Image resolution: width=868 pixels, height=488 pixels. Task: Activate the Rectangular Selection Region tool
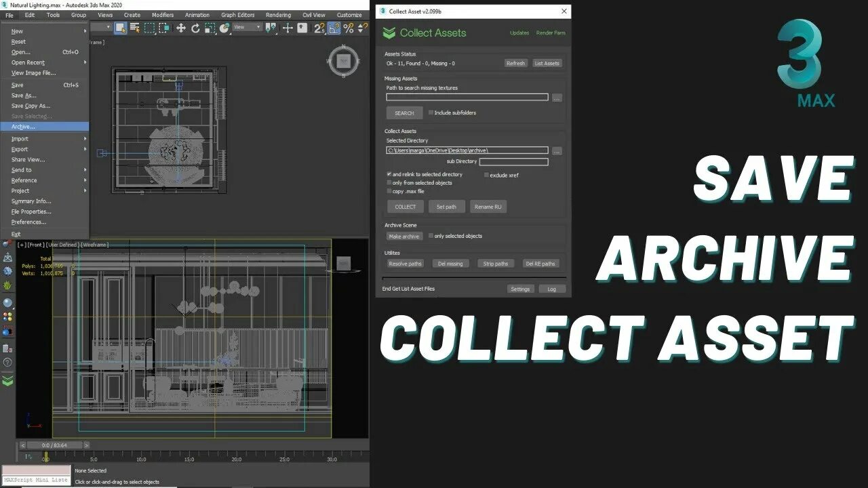150,28
